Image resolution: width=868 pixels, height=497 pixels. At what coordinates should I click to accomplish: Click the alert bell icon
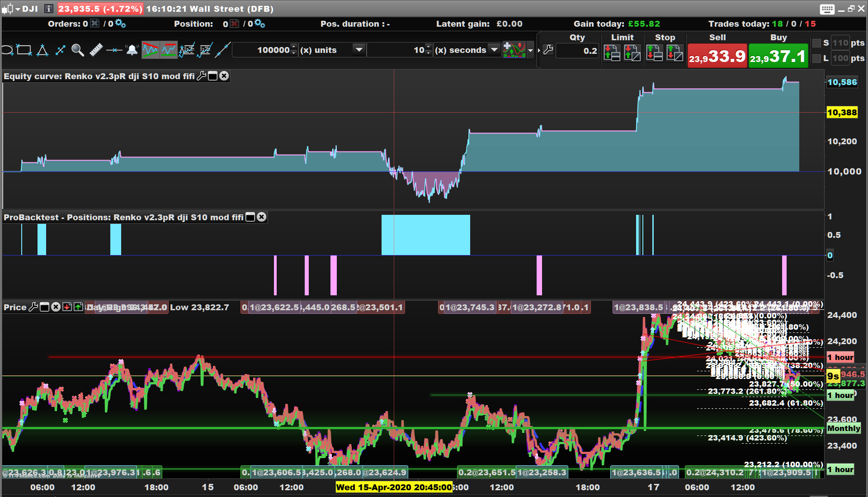coord(132,50)
